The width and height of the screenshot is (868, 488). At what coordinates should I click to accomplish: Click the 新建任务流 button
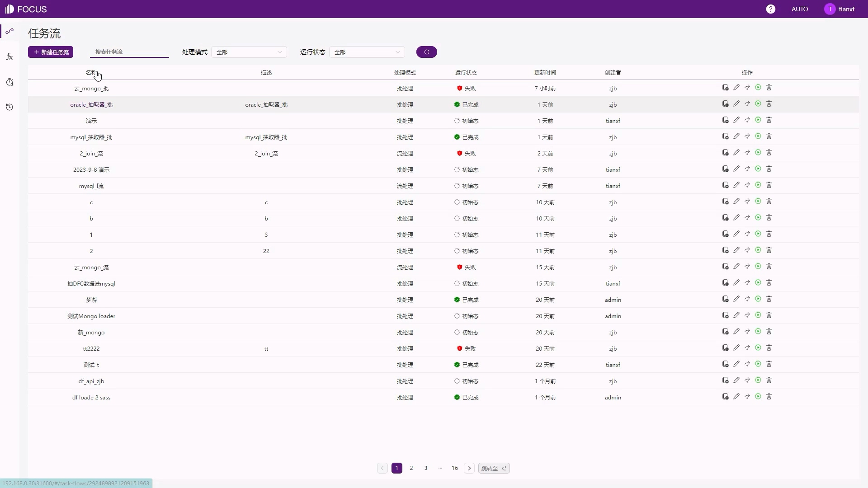coord(51,52)
